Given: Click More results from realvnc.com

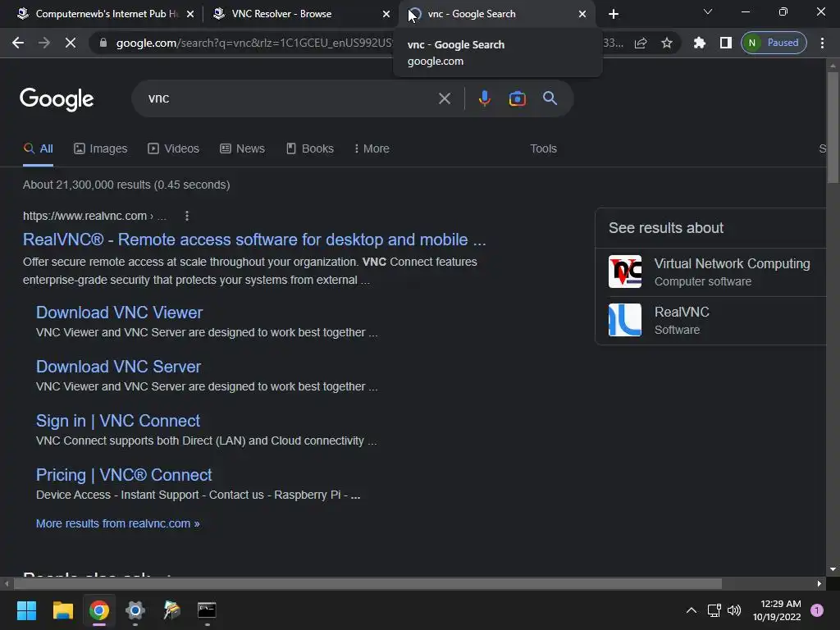Looking at the screenshot, I should (118, 523).
